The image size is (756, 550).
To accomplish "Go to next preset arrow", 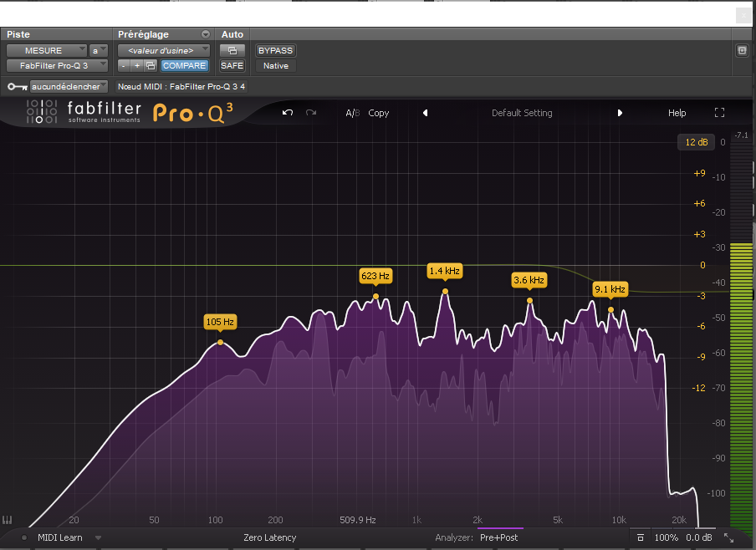I will tap(620, 113).
